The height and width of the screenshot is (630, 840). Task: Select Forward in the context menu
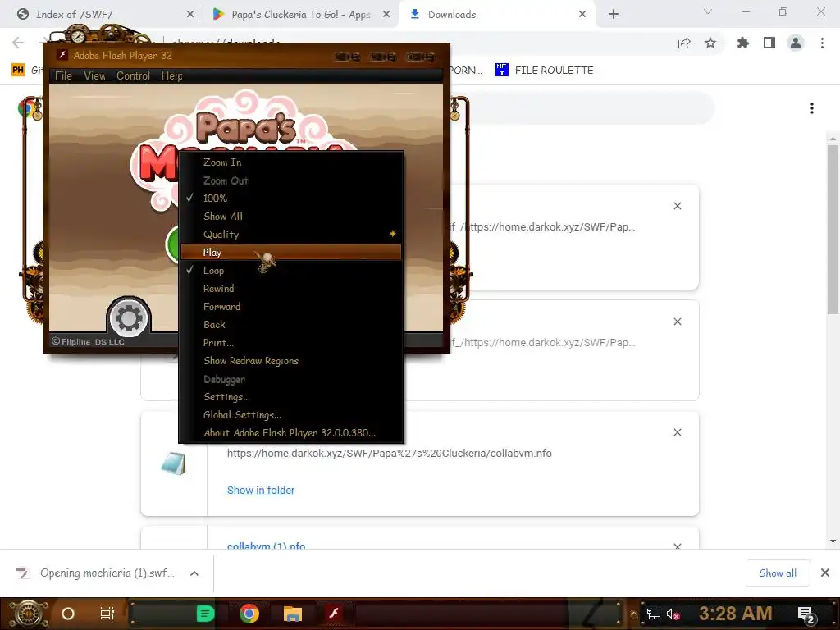[x=291, y=307]
